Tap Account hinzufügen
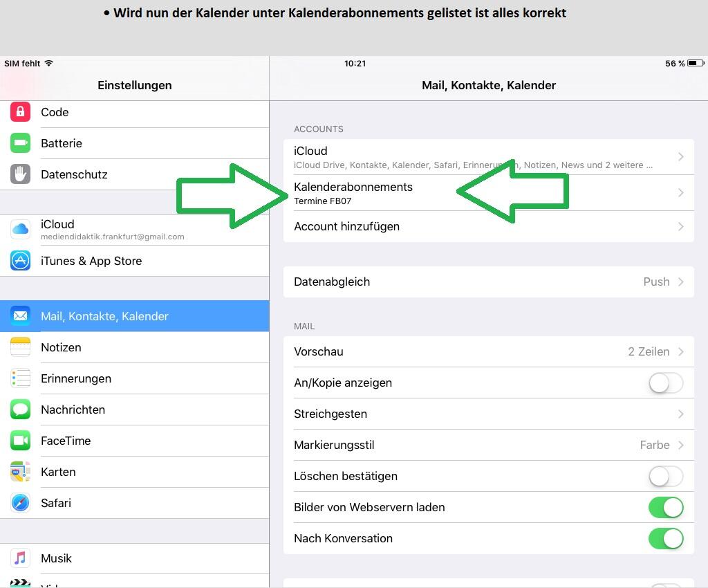This screenshot has width=708, height=588. click(x=488, y=226)
